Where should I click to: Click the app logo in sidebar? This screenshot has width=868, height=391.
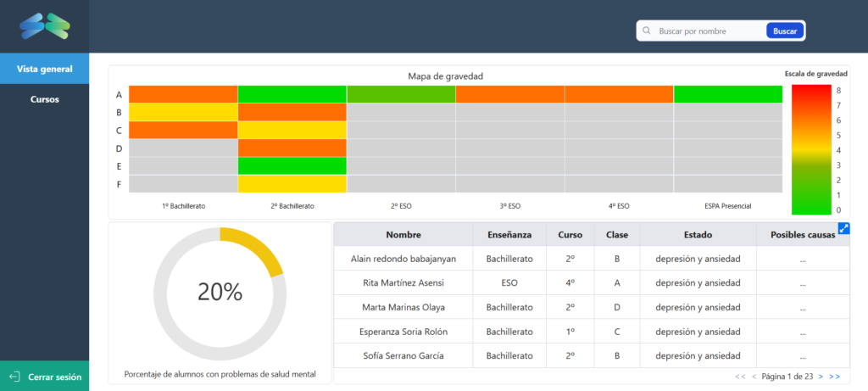tap(45, 26)
